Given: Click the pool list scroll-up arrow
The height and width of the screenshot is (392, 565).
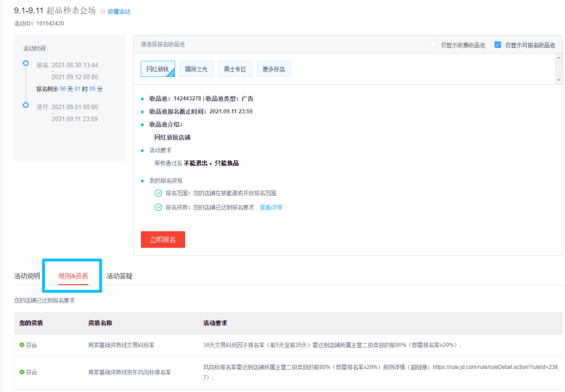Looking at the screenshot, I should (x=558, y=58).
